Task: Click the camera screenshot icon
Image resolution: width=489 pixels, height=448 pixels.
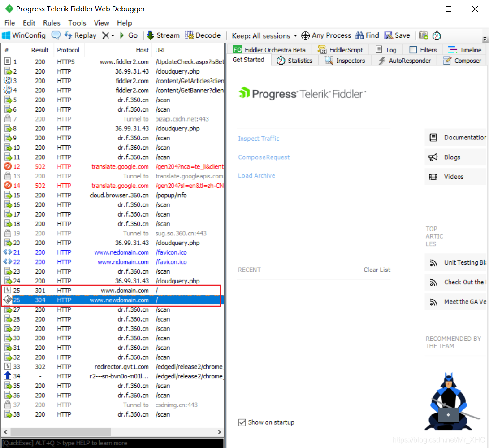Action: pyautogui.click(x=423, y=35)
